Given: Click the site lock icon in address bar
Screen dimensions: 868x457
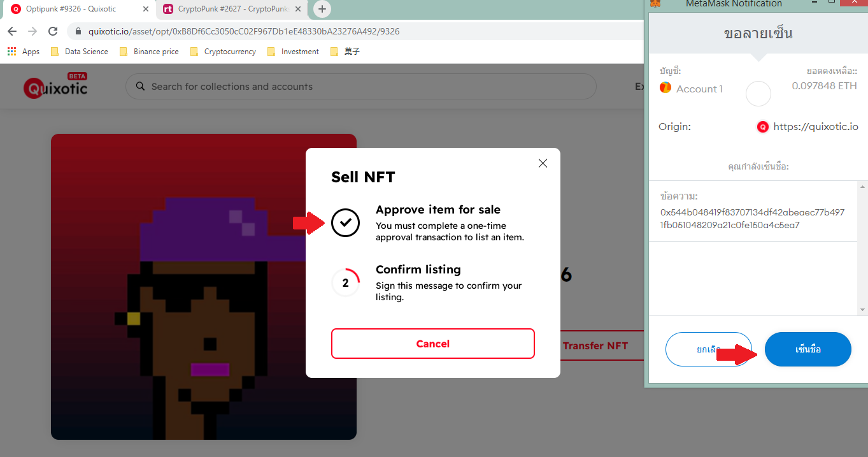Looking at the screenshot, I should (x=78, y=31).
